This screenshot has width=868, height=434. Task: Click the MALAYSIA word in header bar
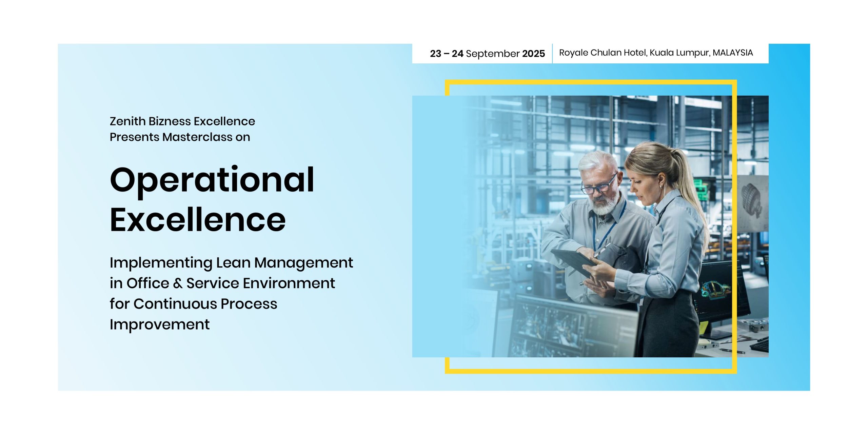click(733, 53)
